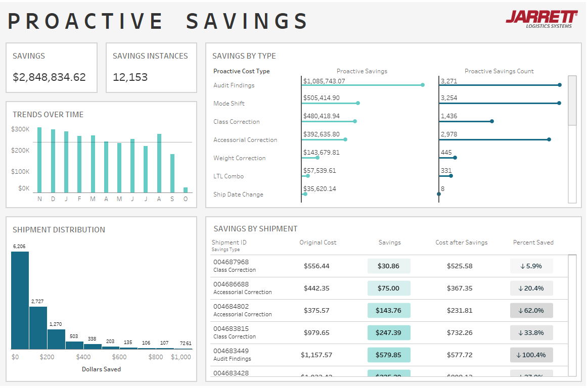Image resolution: width=588 pixels, height=388 pixels.
Task: Click the $57,539.61 LTL Combo savings value
Action: click(320, 171)
